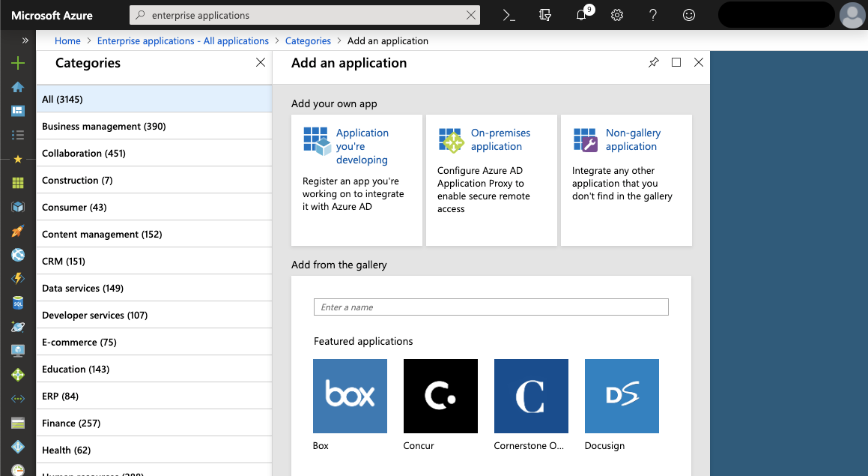
Task: Open Virtual networks arrows icon
Action: pyautogui.click(x=18, y=399)
